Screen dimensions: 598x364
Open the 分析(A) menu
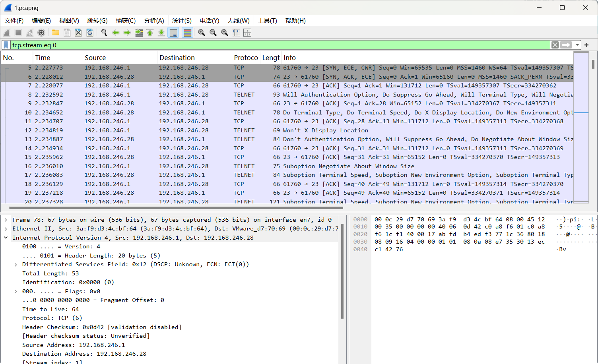[154, 21]
